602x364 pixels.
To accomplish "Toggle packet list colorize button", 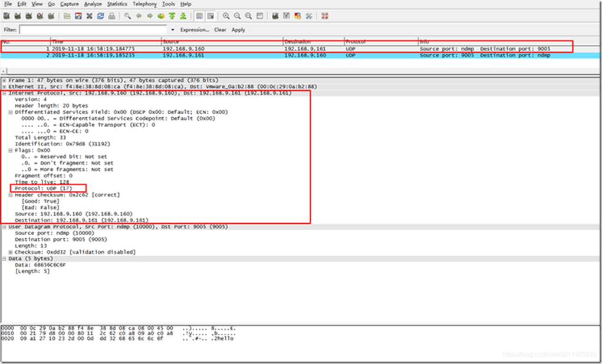I will (x=199, y=16).
